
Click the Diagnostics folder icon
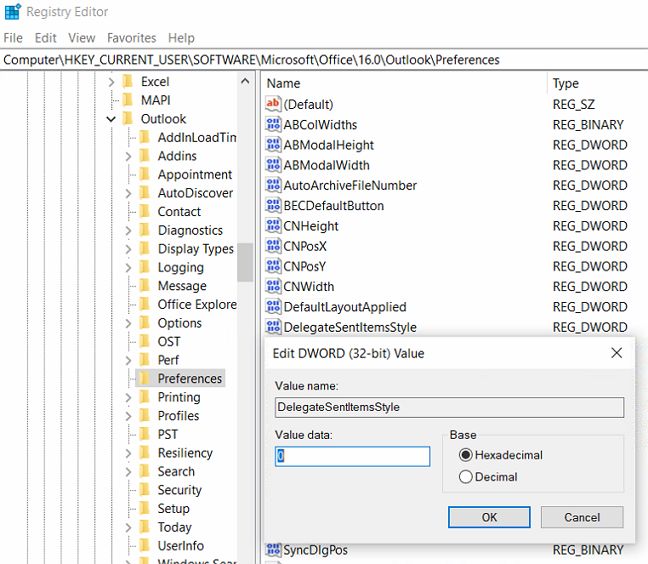145,230
